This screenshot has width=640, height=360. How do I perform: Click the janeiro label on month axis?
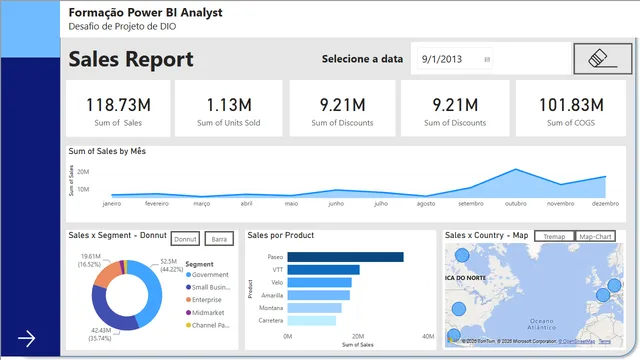(x=111, y=203)
